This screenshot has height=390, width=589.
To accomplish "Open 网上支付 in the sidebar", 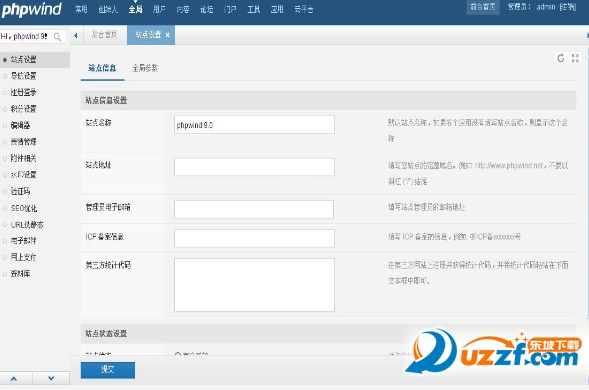I will (x=23, y=257).
